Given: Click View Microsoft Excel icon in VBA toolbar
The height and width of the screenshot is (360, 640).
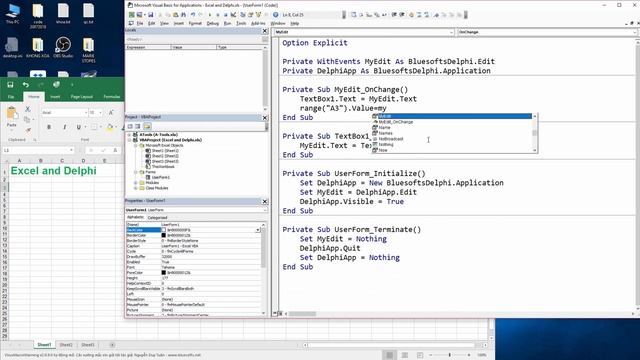Looking at the screenshot, I should (x=131, y=15).
